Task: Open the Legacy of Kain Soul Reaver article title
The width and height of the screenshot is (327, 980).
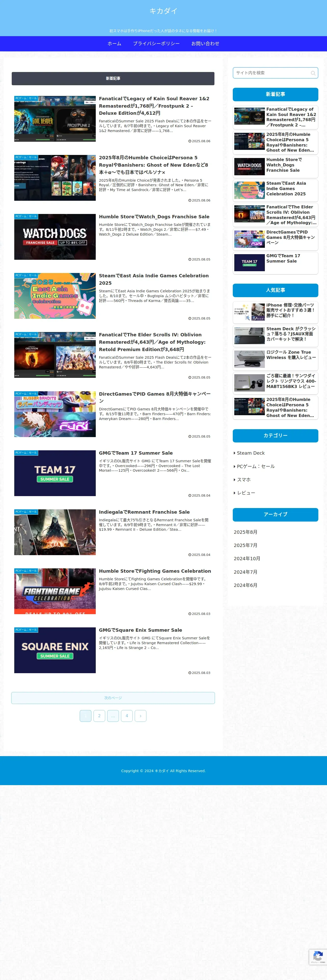Action: (x=154, y=106)
